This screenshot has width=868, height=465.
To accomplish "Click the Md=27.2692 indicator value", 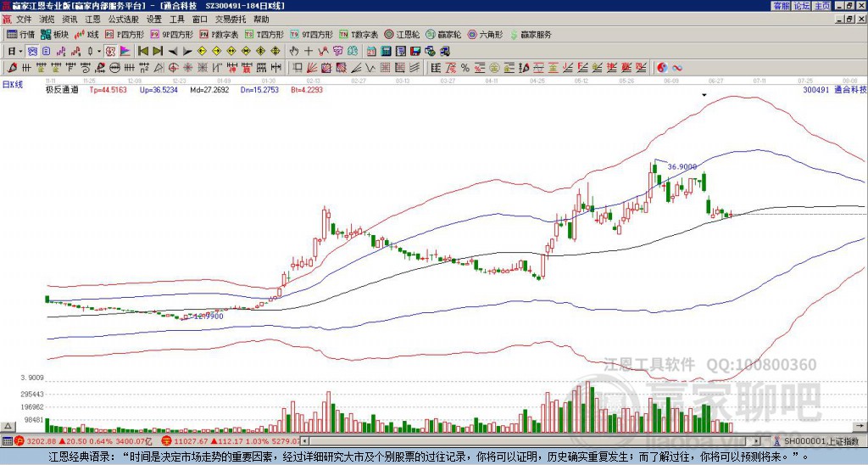I will click(209, 89).
